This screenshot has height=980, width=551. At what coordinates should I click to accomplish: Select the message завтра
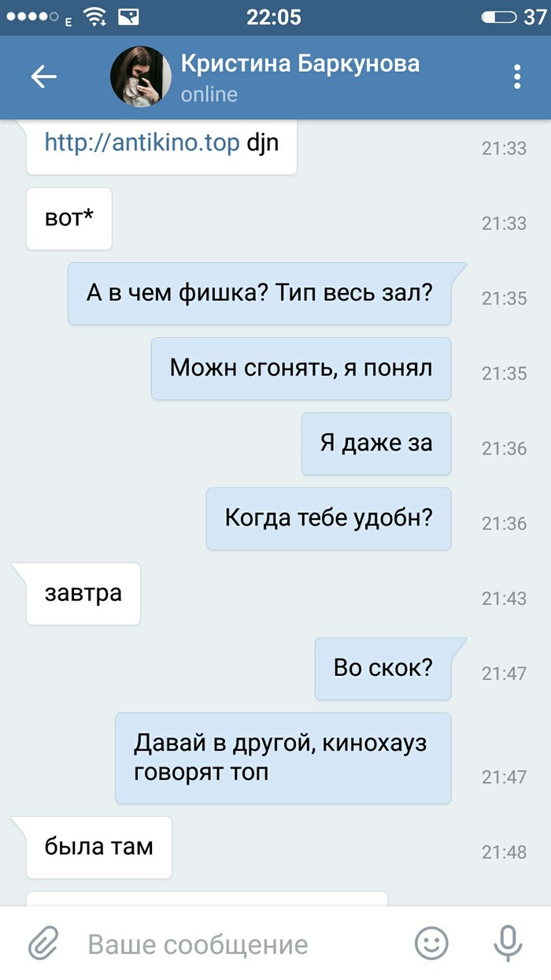pyautogui.click(x=83, y=593)
